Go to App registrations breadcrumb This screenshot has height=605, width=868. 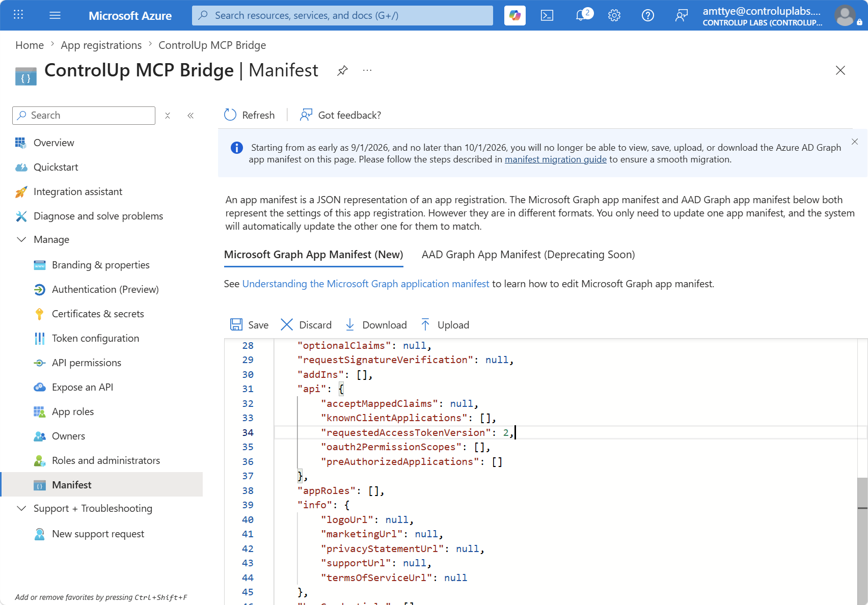[x=101, y=45]
